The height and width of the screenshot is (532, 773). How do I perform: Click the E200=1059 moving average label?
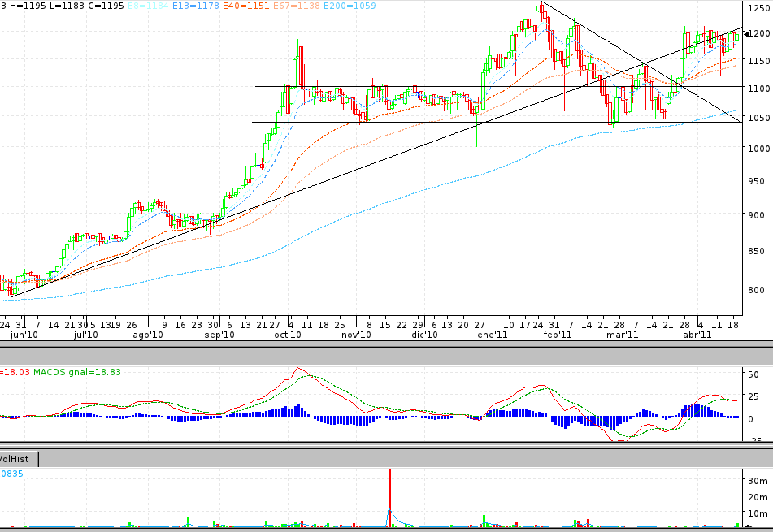point(349,6)
